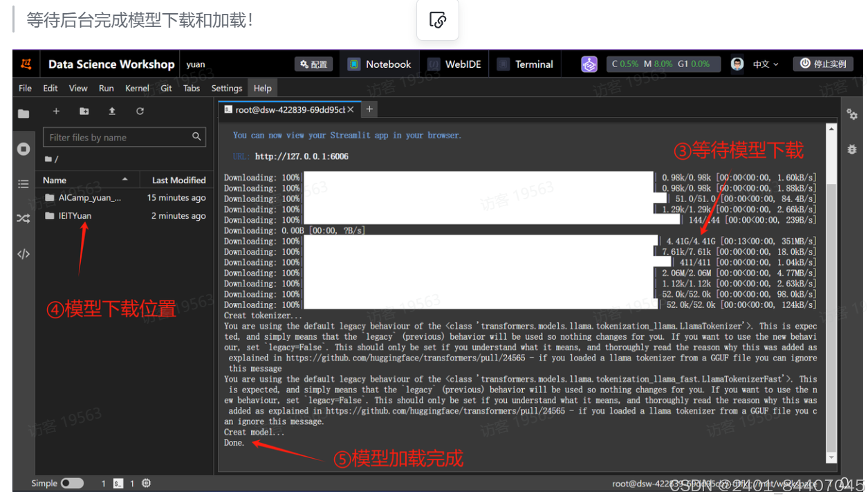Open a new launcher with the plus icon
The image size is (868, 501).
click(56, 112)
